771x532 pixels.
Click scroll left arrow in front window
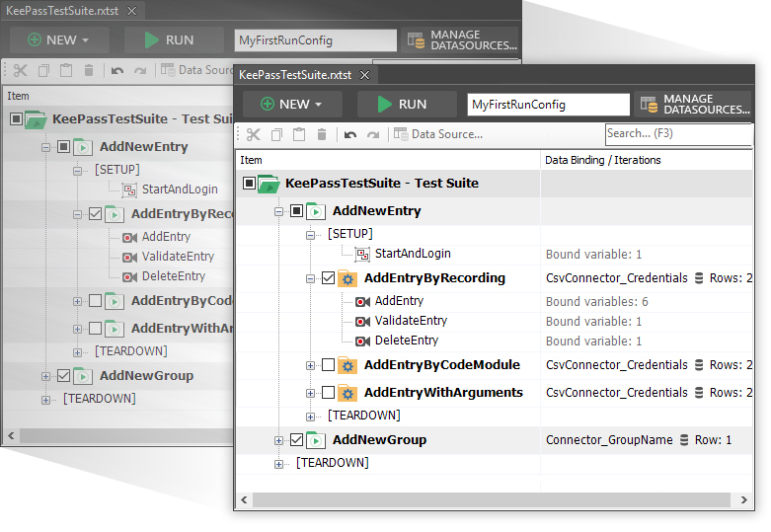245,500
